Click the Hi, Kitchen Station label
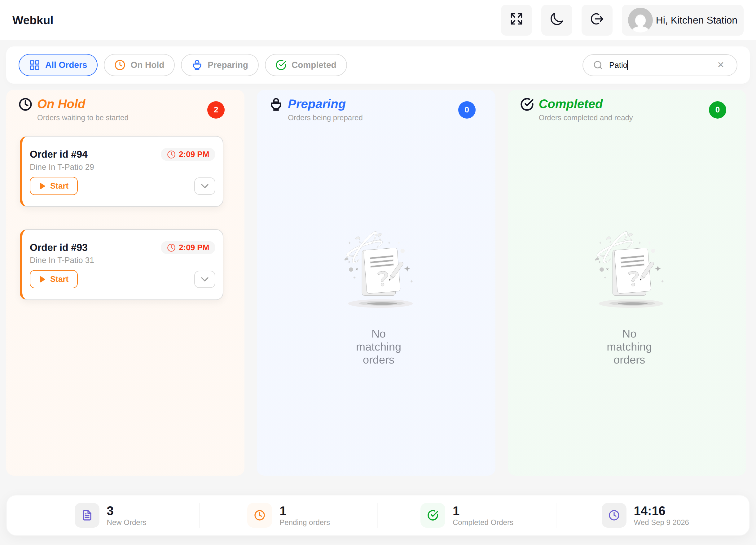Screen dimensions: 756x545 [x=696, y=20]
